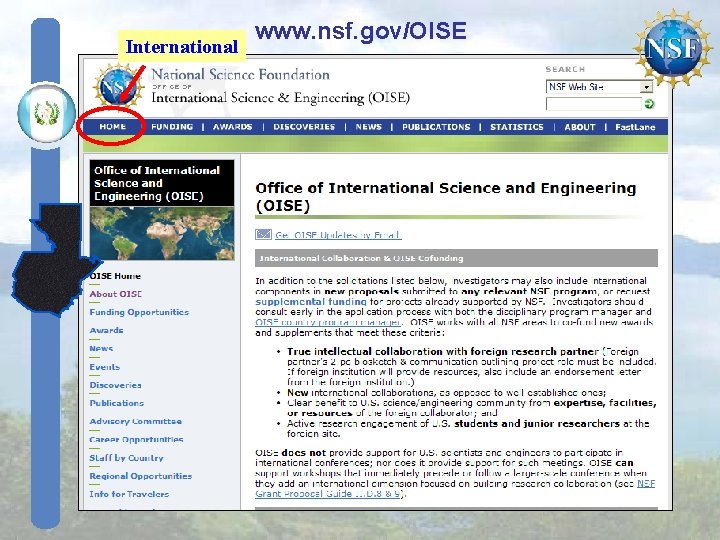This screenshot has height=540, width=720.
Task: Click the world map thumbnail in sidebar
Action: tap(162, 233)
